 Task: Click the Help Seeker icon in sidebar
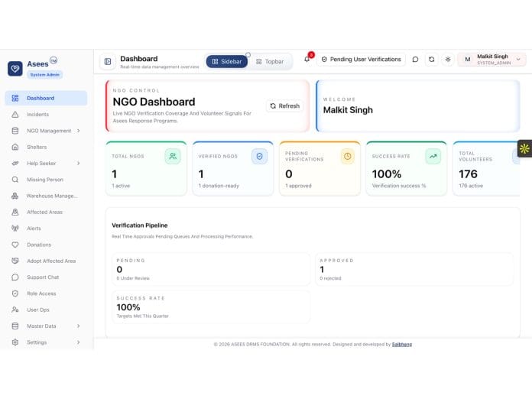click(x=15, y=164)
